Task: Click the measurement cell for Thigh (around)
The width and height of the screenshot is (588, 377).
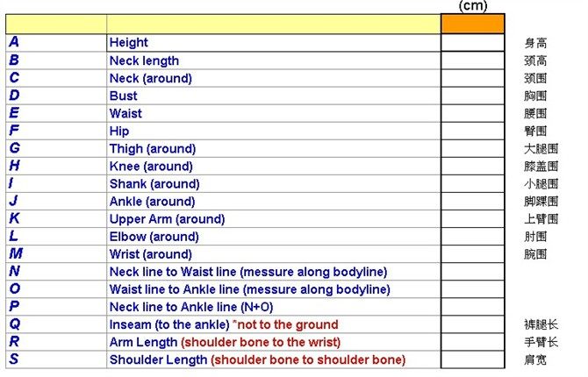Action: pos(473,148)
